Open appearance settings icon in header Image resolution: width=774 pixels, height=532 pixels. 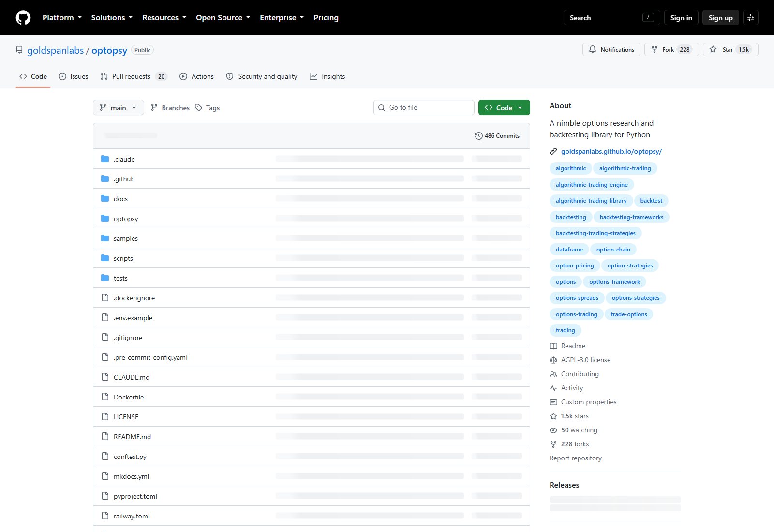coord(751,18)
